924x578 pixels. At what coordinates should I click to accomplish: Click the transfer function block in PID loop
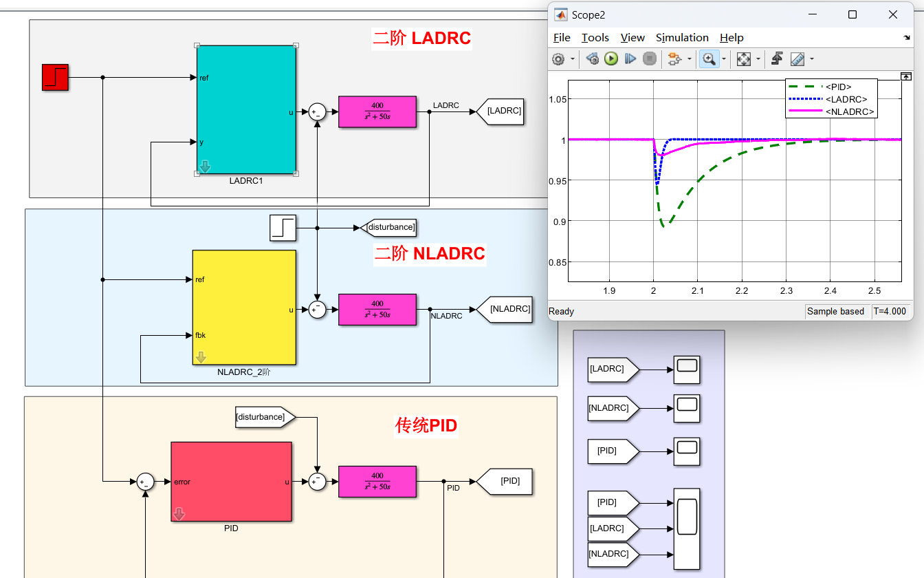(377, 481)
